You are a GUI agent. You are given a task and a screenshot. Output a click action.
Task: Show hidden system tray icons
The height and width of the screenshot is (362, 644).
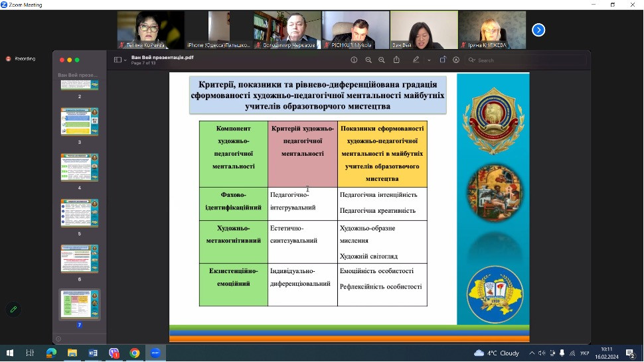532,353
